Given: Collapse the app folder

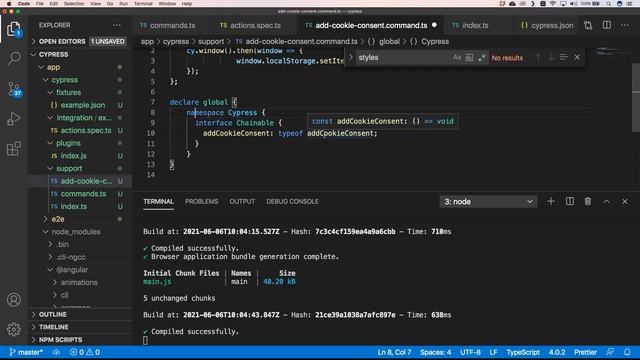Looking at the screenshot, I should pyautogui.click(x=80, y=67).
